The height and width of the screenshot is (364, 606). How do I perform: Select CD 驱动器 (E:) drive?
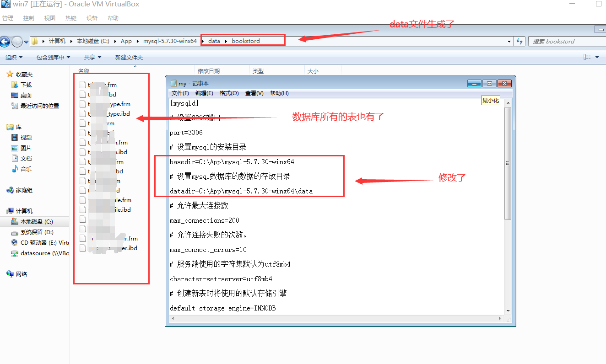click(x=45, y=242)
